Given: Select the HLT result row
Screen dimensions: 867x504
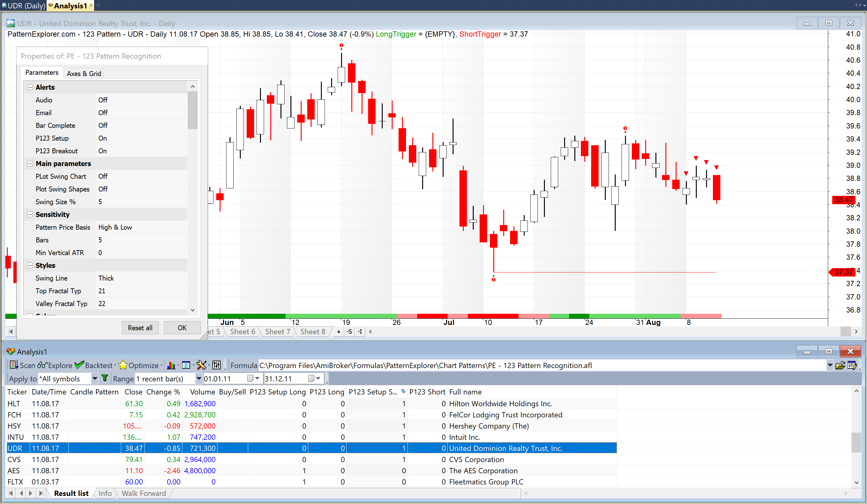Looking at the screenshot, I should click(311, 403).
